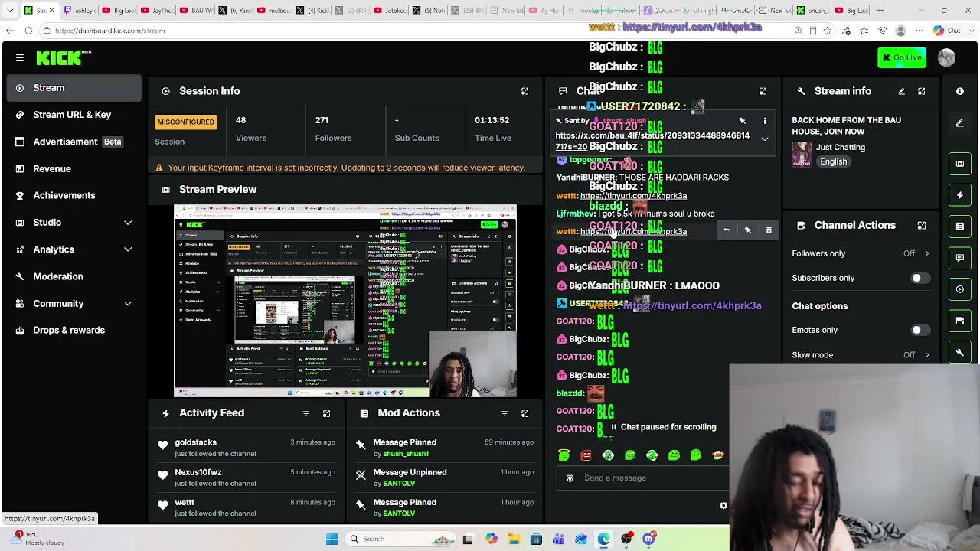The width and height of the screenshot is (980, 551).
Task: Expand the Community sidebar section
Action: [128, 304]
